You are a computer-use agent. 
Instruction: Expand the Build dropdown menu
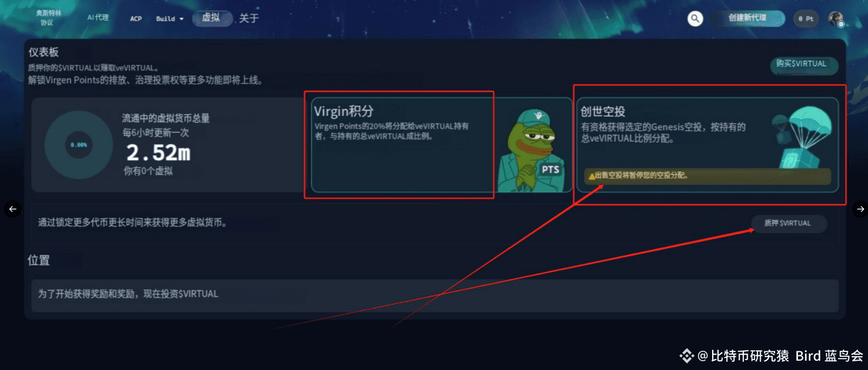(170, 19)
